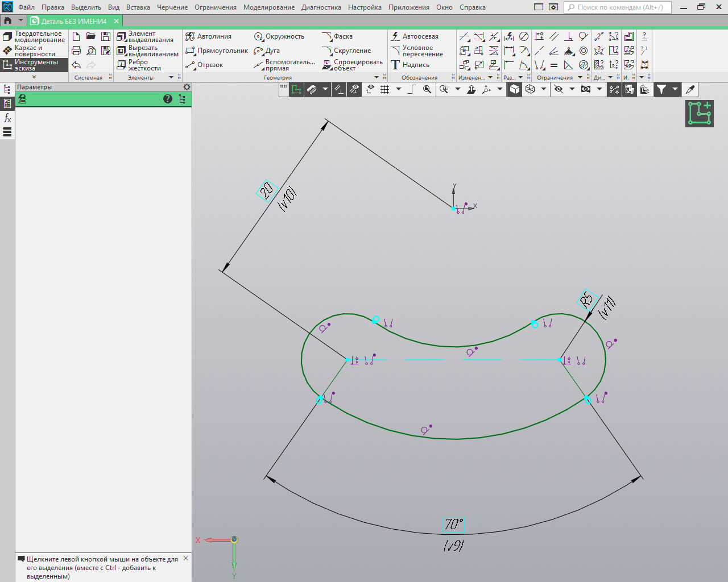
Task: Click the Undo arrow icon
Action: point(76,65)
